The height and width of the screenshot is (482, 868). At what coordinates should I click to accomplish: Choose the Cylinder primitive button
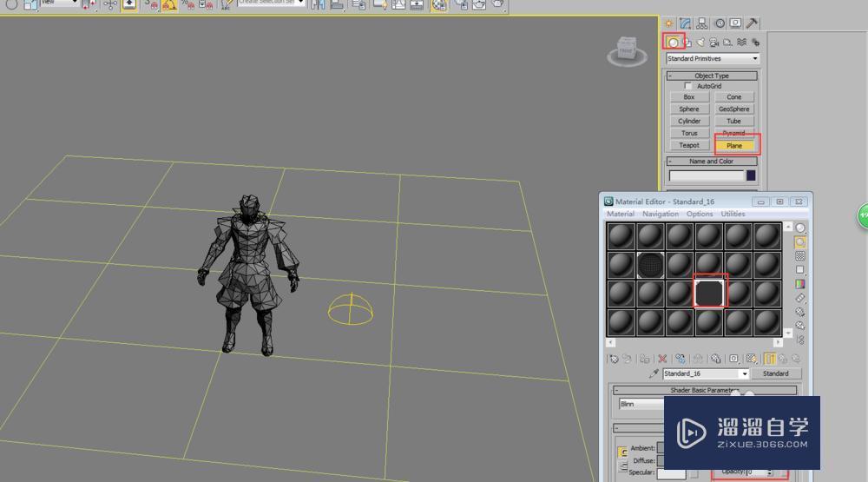click(x=689, y=122)
